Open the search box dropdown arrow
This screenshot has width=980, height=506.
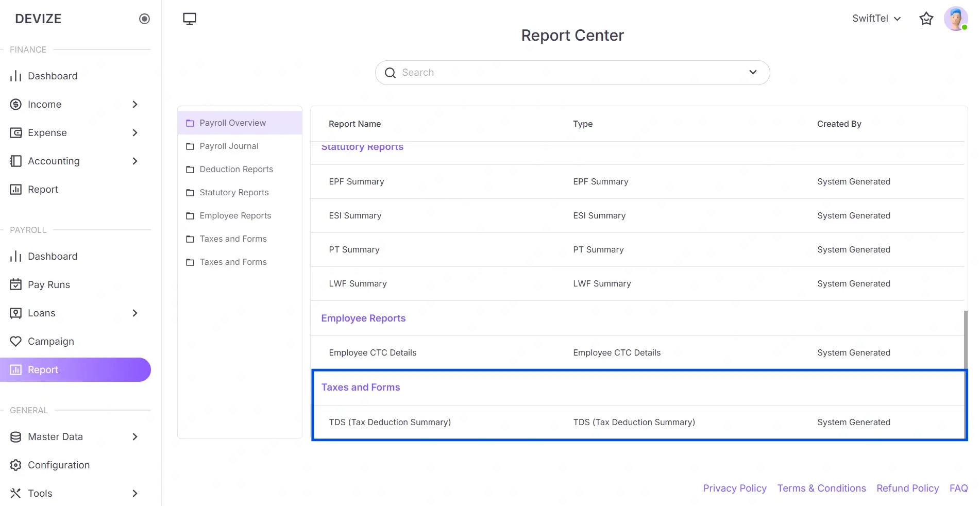click(753, 73)
